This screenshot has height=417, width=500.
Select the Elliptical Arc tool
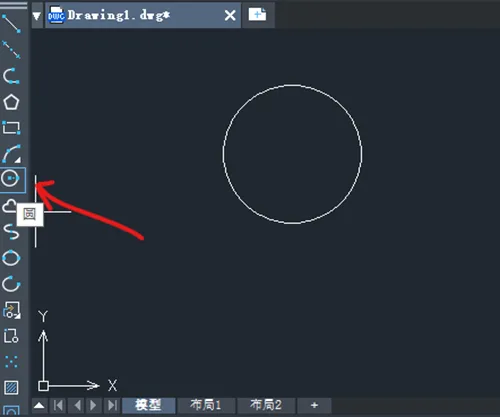(x=11, y=284)
